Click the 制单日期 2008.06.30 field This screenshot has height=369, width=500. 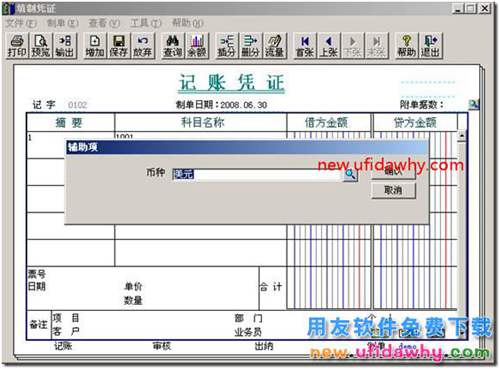(221, 105)
